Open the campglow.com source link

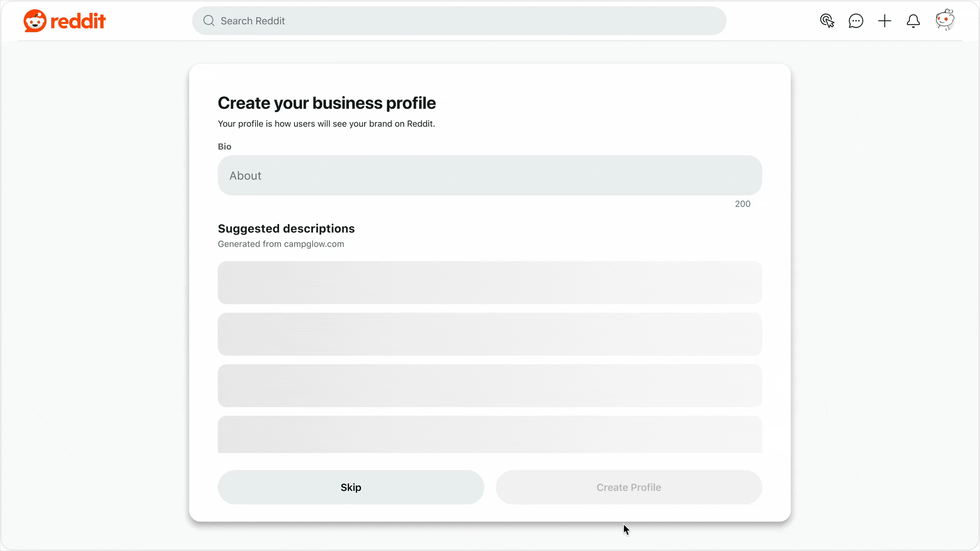click(x=315, y=244)
